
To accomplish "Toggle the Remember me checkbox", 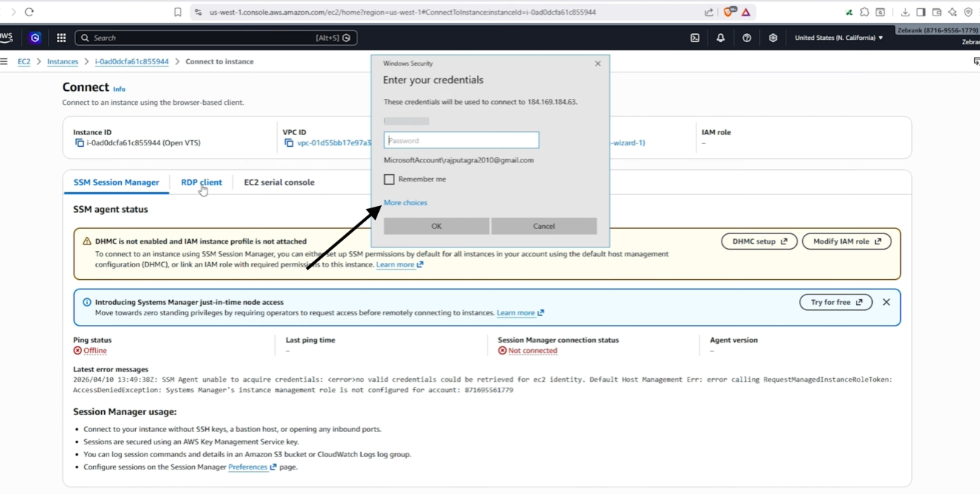I will click(x=389, y=179).
